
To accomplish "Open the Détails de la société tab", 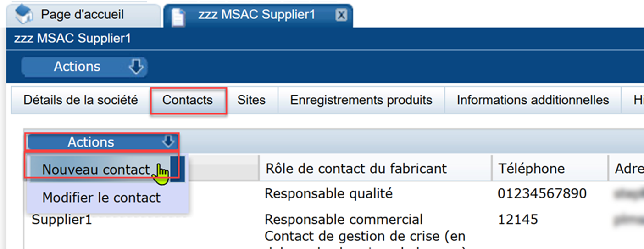I will (81, 100).
